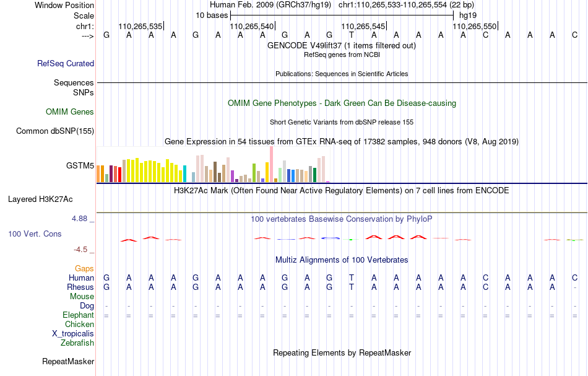Click the 110,265,535 coordinate marker
Viewport: 588px width, 376px height.
point(141,26)
